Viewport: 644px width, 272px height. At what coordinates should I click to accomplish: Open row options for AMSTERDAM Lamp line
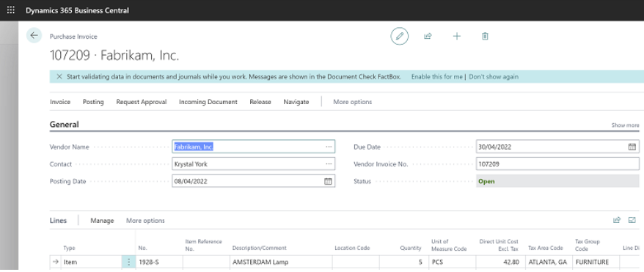tap(128, 262)
